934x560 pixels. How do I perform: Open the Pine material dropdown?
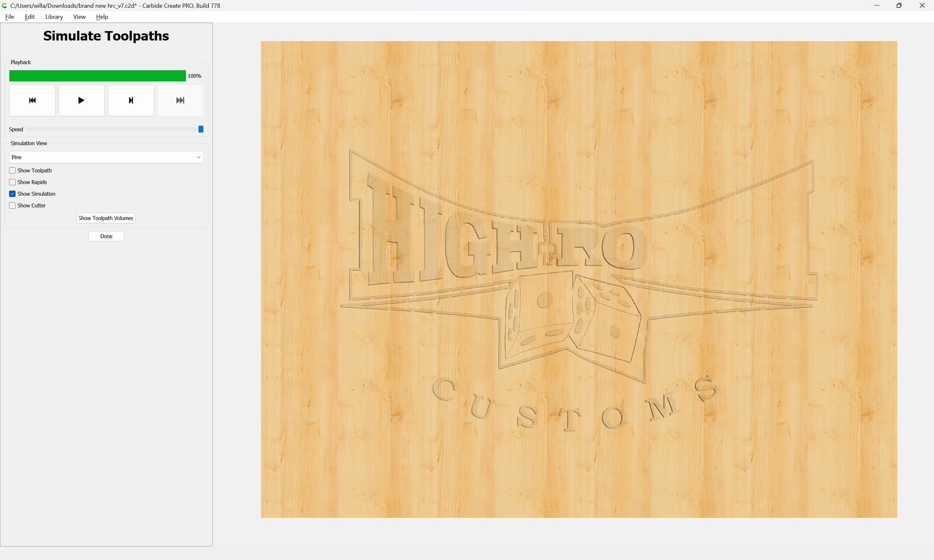click(x=106, y=157)
